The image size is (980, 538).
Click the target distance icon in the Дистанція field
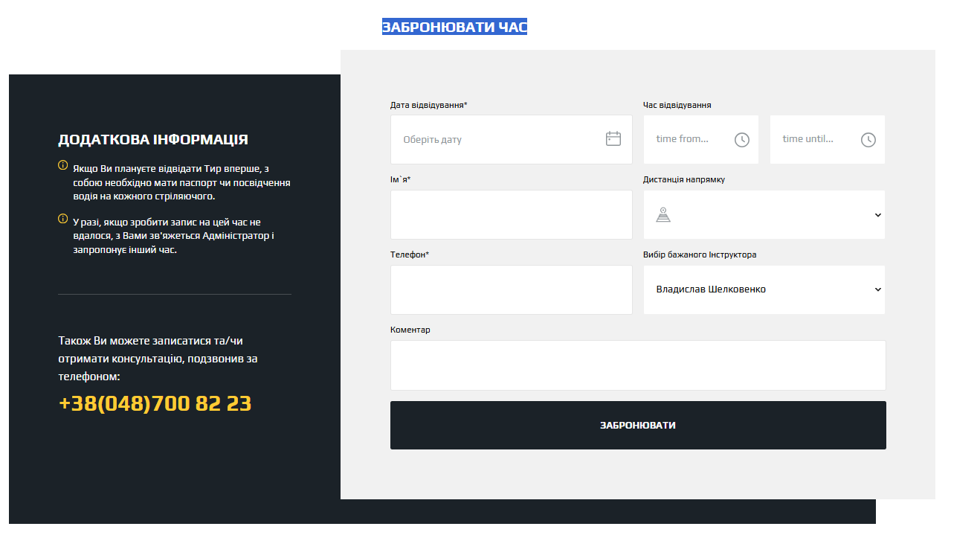663,215
